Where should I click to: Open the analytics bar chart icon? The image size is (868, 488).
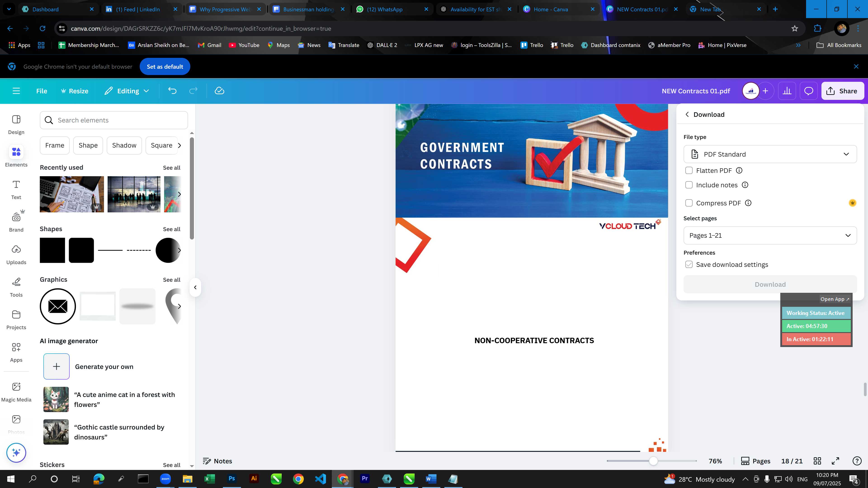tap(787, 91)
